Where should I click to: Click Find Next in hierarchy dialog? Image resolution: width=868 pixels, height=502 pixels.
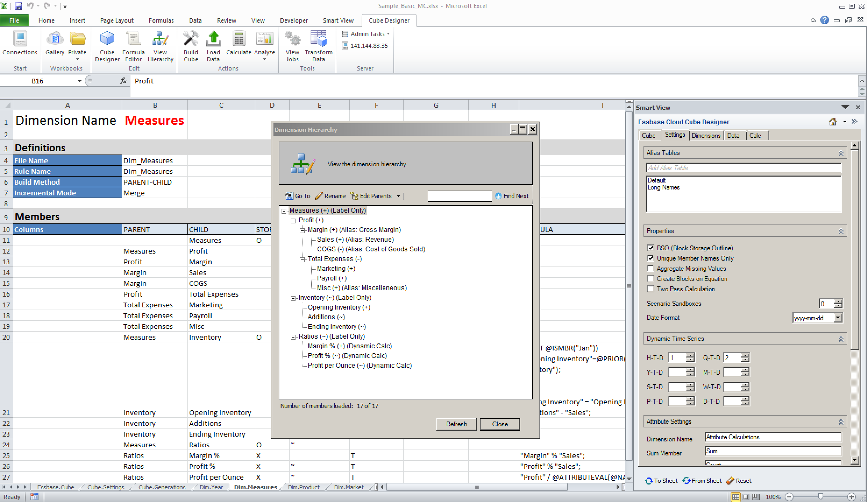(x=512, y=196)
